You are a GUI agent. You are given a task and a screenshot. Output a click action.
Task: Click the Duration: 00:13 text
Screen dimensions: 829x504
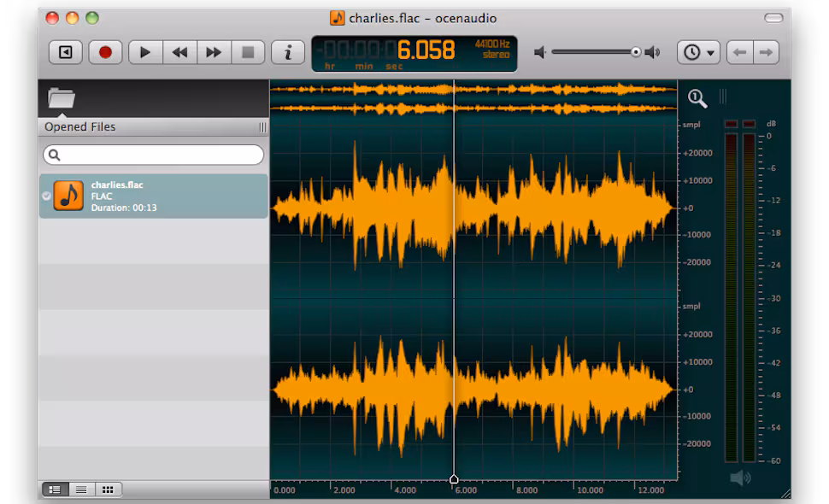(124, 208)
